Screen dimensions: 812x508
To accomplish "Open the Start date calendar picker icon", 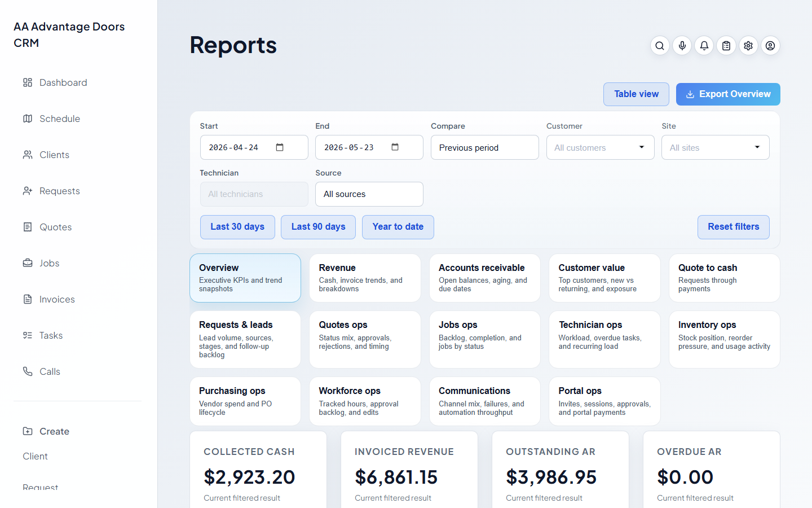I will [x=280, y=147].
